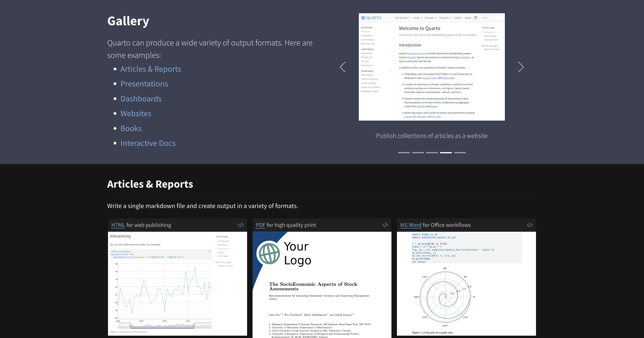Open the HTML format link
The height and width of the screenshot is (338, 644).
point(118,225)
